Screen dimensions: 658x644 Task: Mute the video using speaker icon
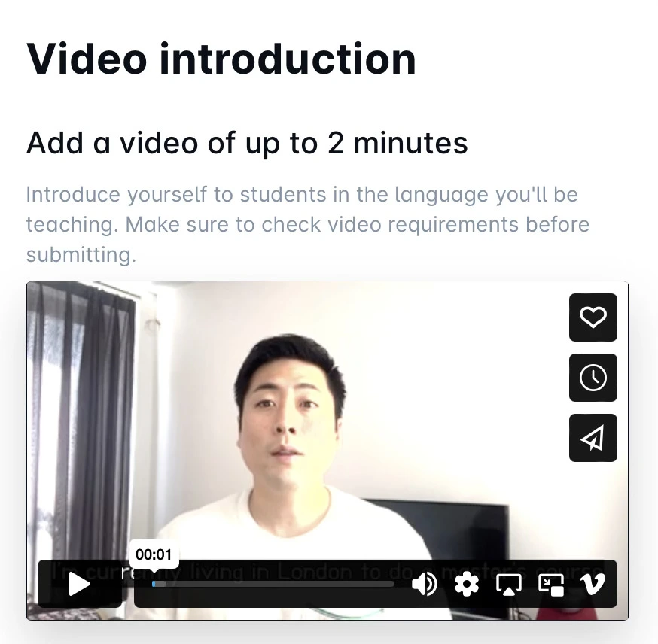(x=425, y=584)
